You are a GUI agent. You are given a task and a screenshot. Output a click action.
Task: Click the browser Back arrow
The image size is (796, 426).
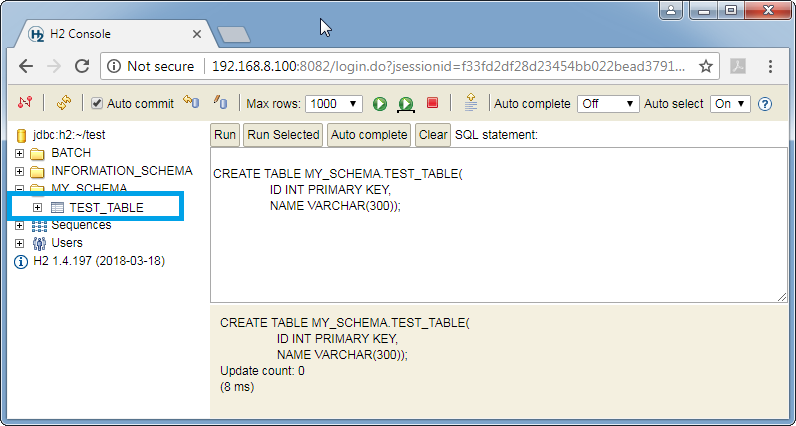[x=25, y=66]
